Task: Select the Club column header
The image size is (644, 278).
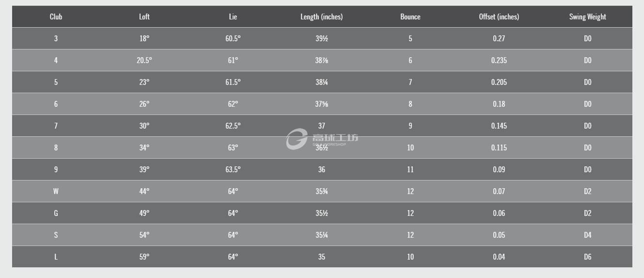Action: pos(56,16)
